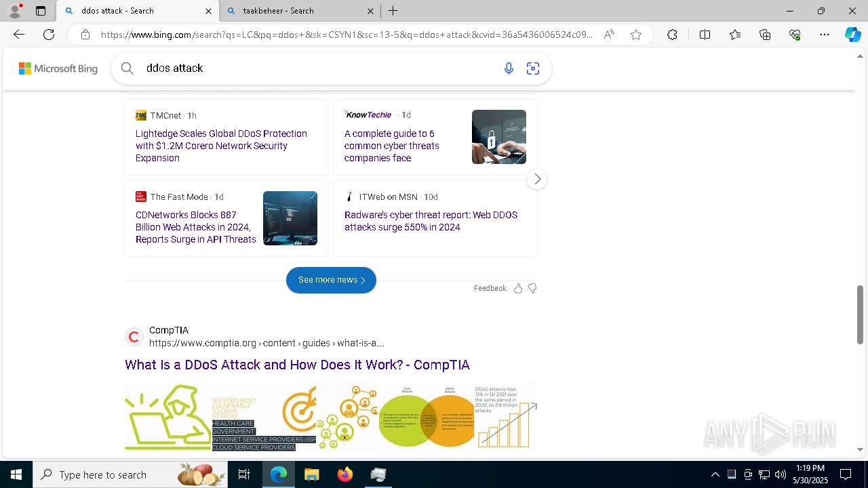Click See more news button

click(x=331, y=280)
